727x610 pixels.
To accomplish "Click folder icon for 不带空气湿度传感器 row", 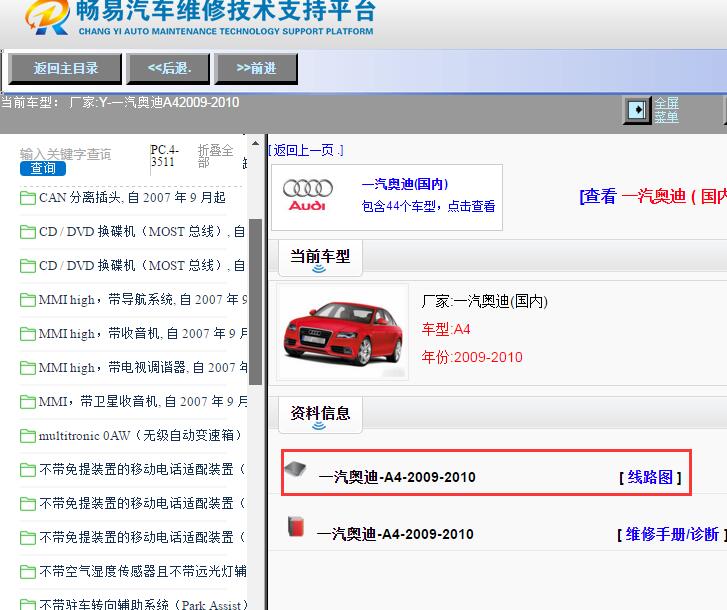I will coord(28,572).
